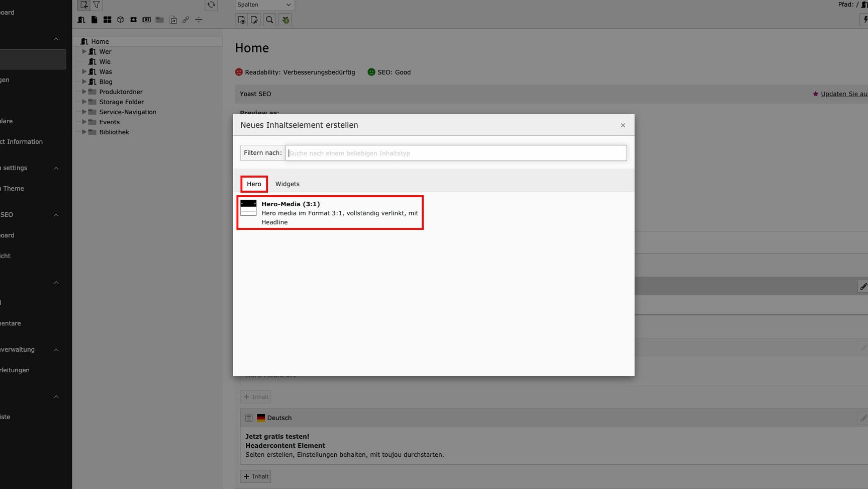Open the 'Updaten Sie' link
Viewport: 868px width, 489px height.
tap(843, 94)
